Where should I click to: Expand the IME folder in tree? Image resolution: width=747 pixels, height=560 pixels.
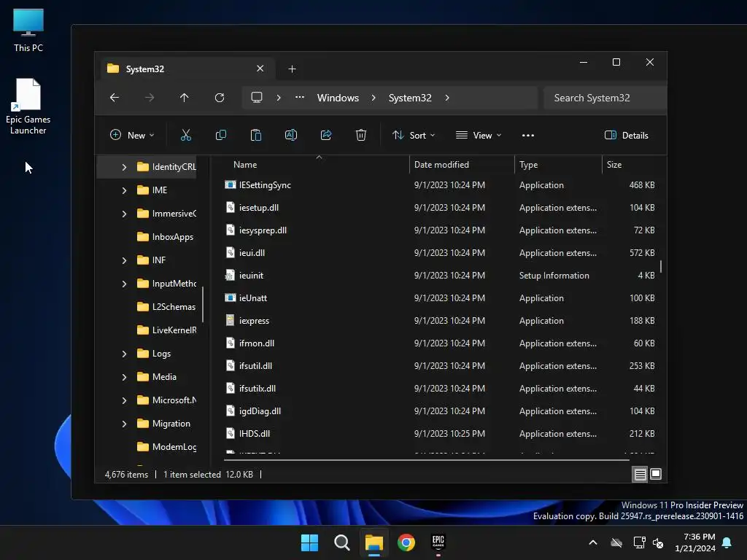tap(124, 190)
